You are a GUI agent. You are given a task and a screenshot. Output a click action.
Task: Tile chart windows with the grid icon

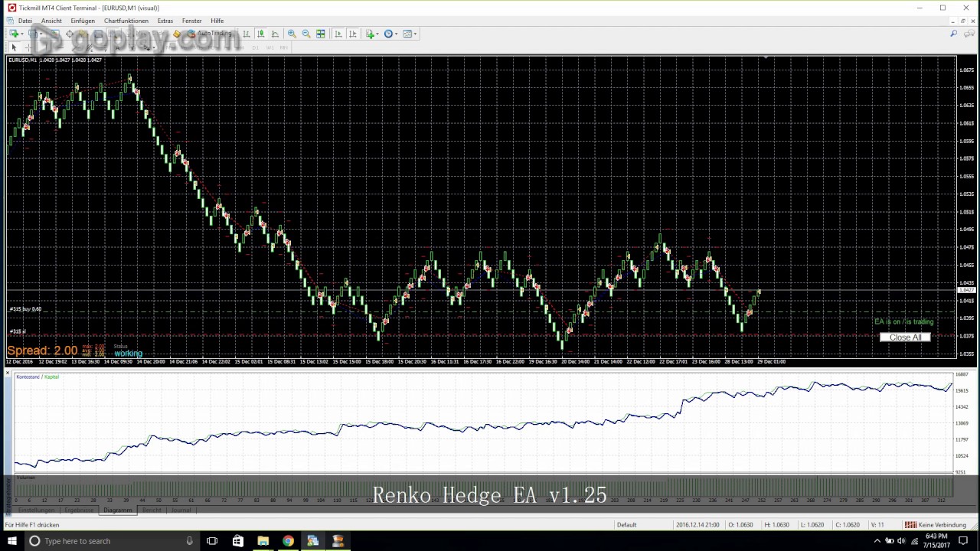click(x=321, y=34)
